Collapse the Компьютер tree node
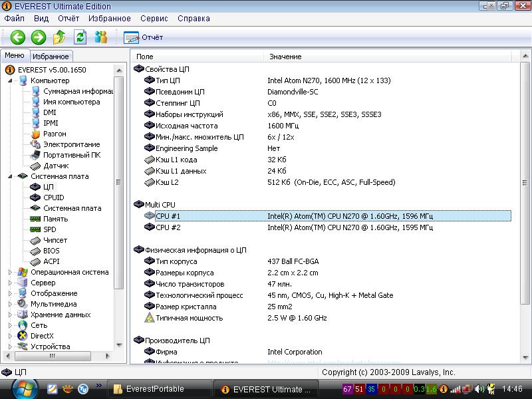532x399 pixels. pos(10,80)
